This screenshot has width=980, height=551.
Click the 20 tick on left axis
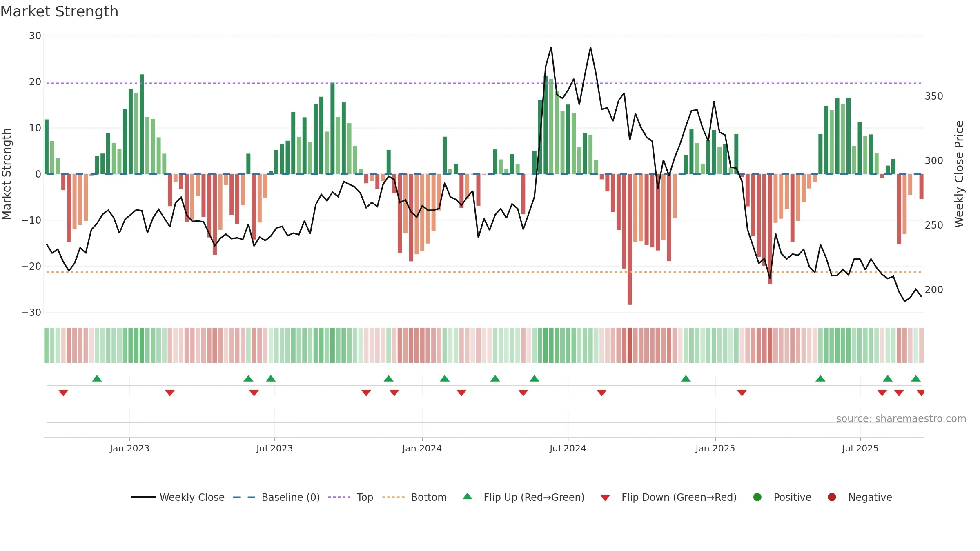coord(35,82)
